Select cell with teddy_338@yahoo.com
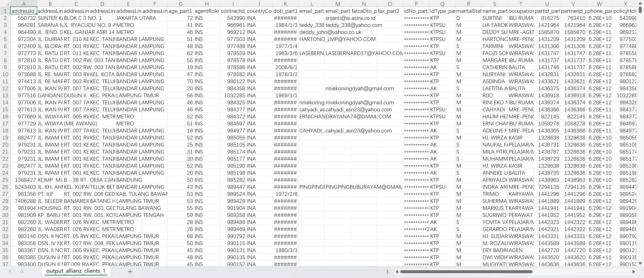 click(354, 25)
